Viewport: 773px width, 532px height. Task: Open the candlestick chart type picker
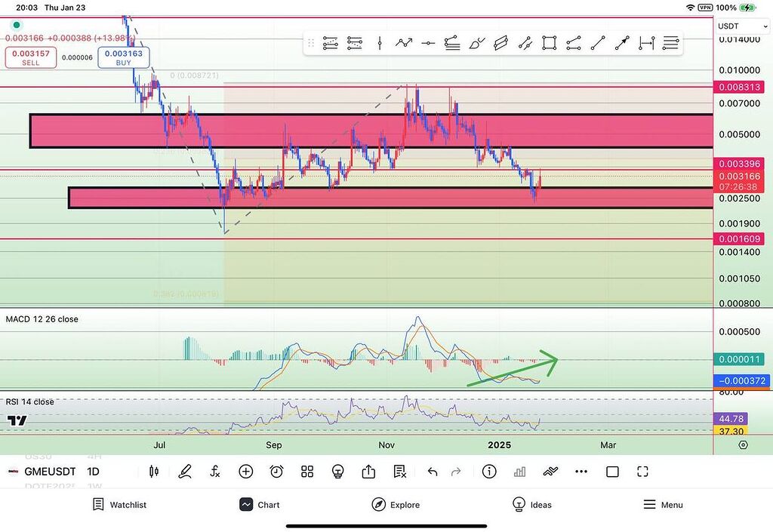point(154,472)
